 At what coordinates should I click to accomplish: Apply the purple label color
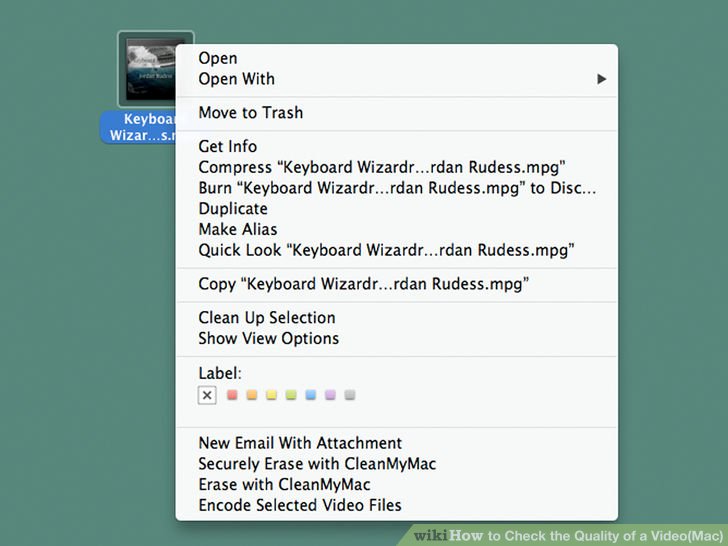[330, 395]
